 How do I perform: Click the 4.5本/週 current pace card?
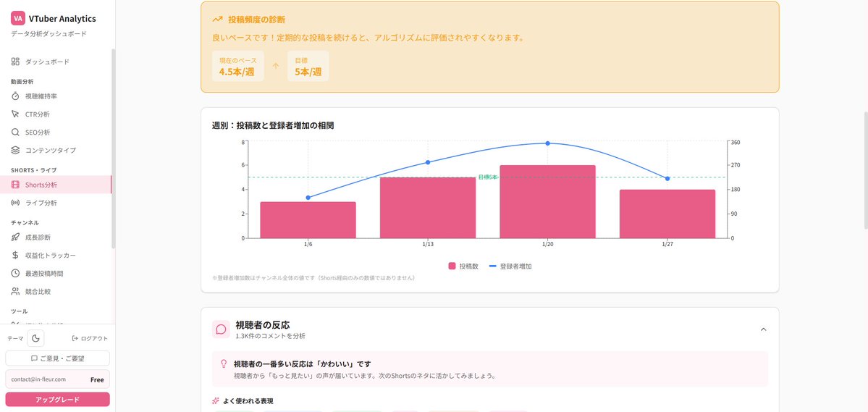point(238,67)
